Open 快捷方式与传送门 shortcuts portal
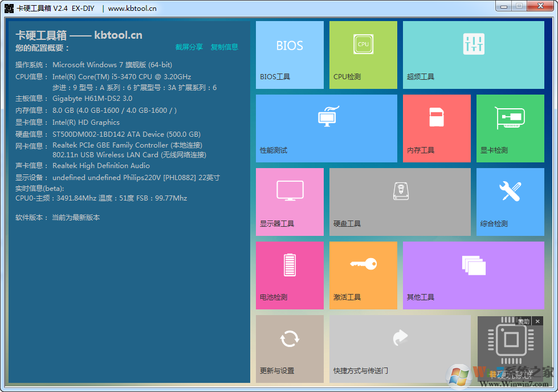Viewport: 558px width, 392px height. click(x=400, y=349)
